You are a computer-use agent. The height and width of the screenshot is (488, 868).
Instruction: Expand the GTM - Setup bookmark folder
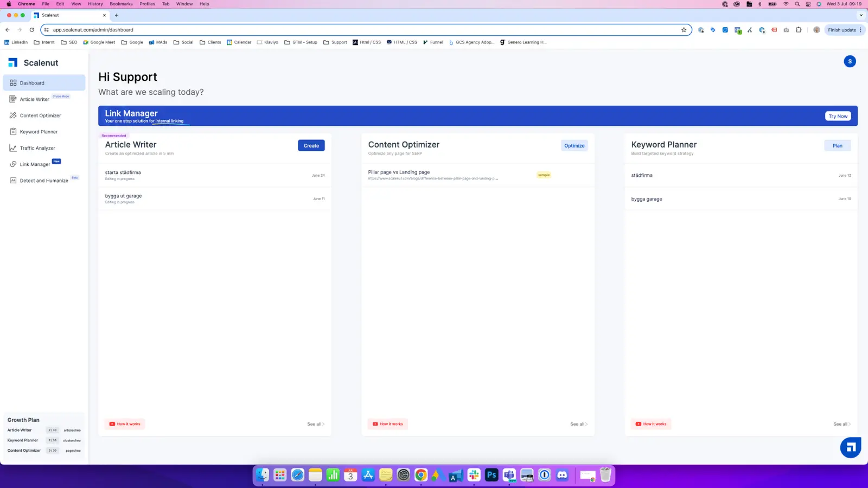[x=301, y=42]
